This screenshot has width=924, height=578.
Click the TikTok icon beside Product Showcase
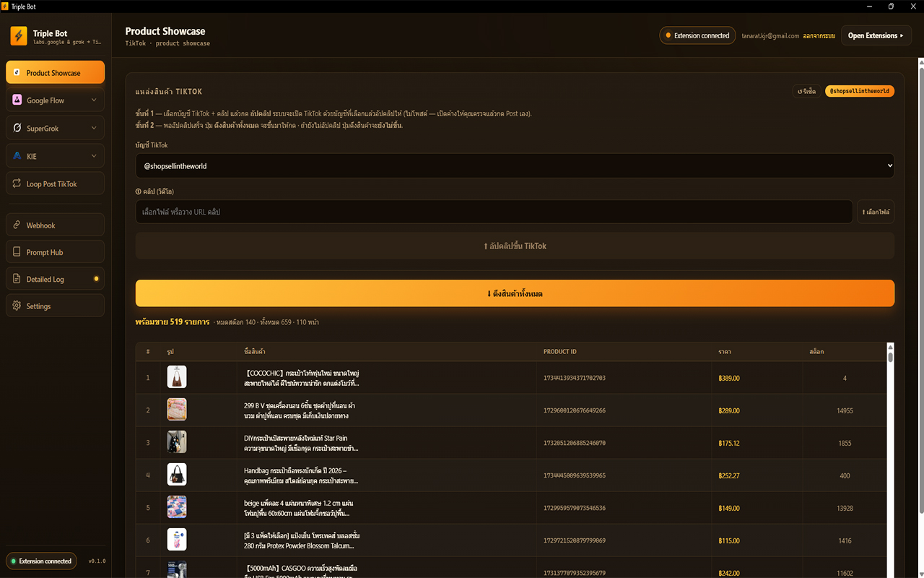[x=17, y=72]
